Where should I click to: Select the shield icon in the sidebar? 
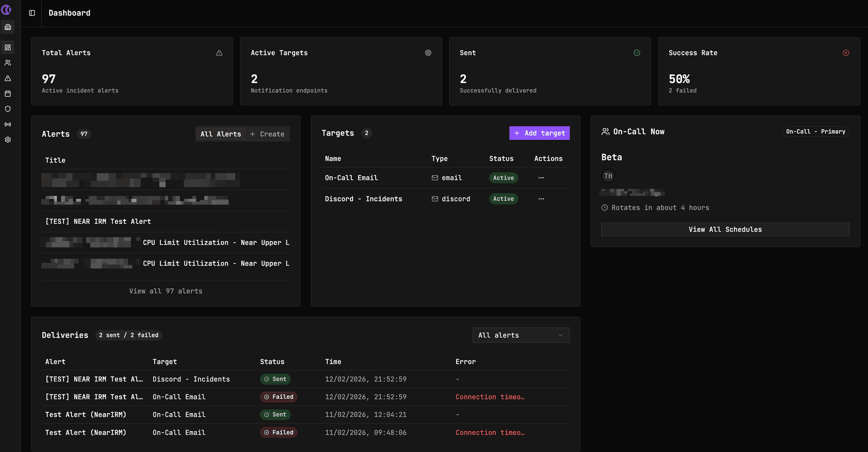point(8,109)
